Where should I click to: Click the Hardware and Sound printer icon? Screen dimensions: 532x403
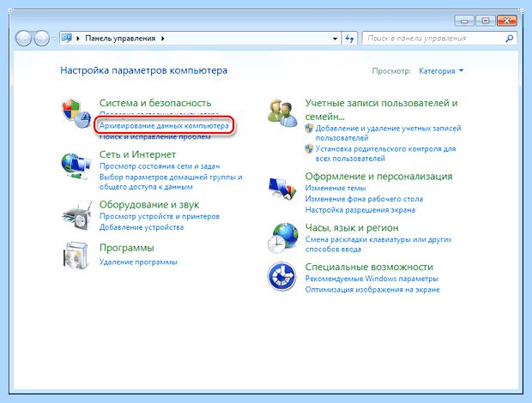[x=77, y=215]
